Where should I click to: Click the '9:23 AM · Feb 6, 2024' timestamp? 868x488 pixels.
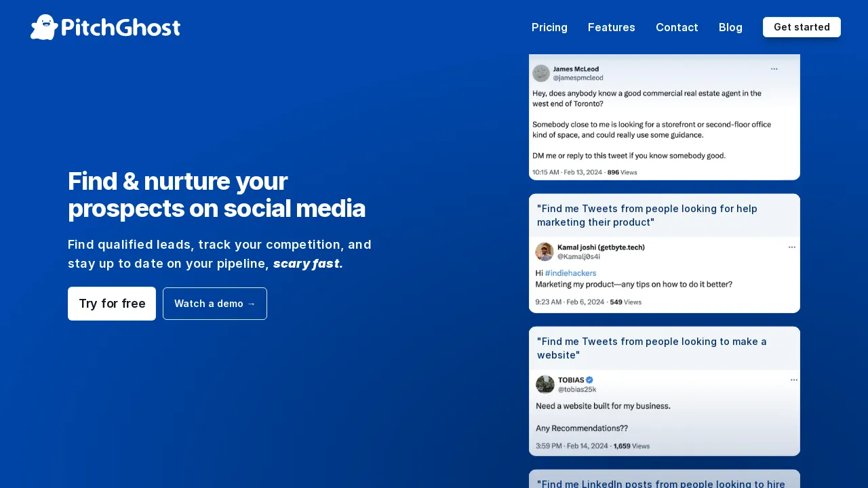pyautogui.click(x=569, y=302)
